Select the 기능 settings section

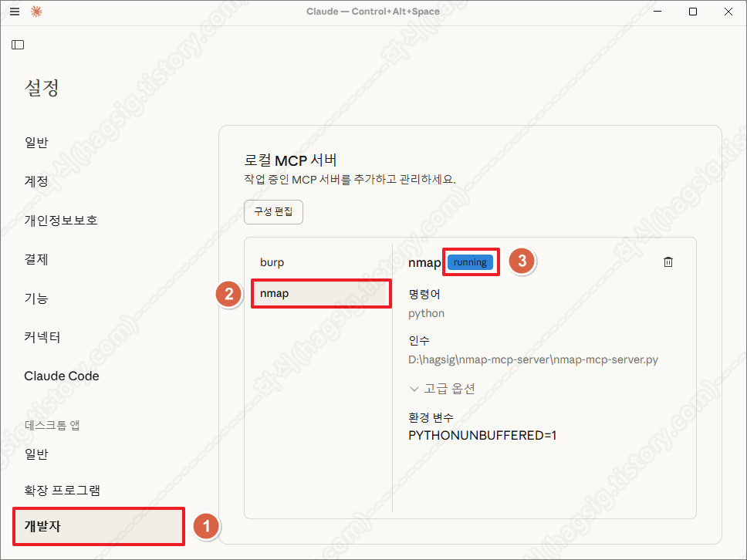[x=36, y=298]
